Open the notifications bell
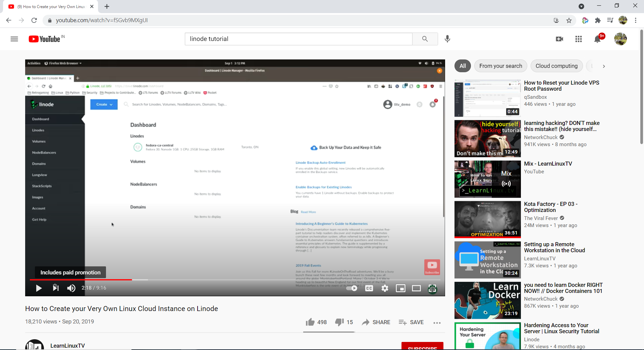 [597, 39]
